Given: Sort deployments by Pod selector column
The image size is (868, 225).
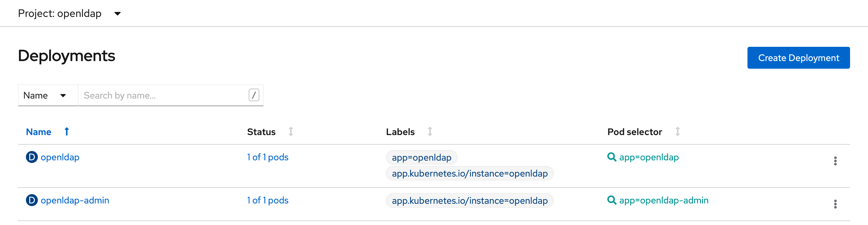Looking at the screenshot, I should click(x=677, y=132).
